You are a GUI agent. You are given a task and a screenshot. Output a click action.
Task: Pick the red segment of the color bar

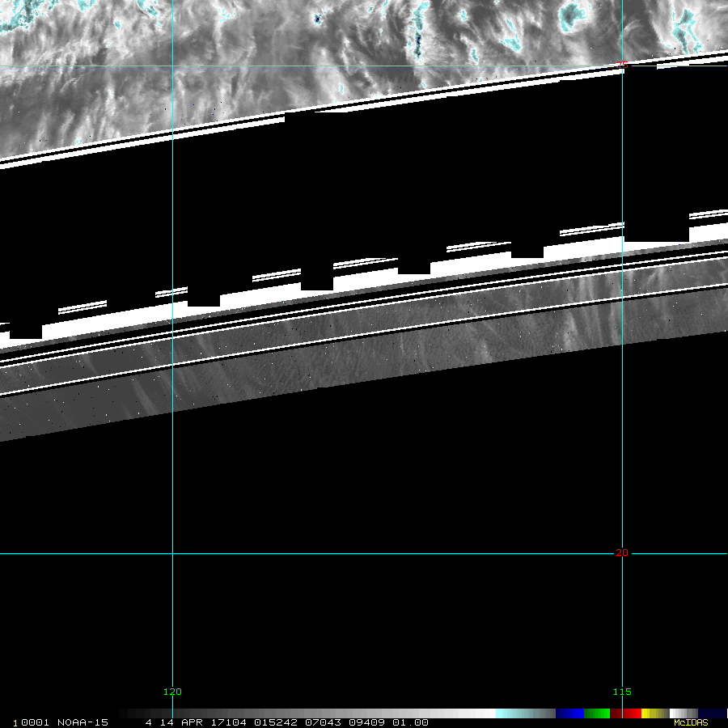click(631, 713)
